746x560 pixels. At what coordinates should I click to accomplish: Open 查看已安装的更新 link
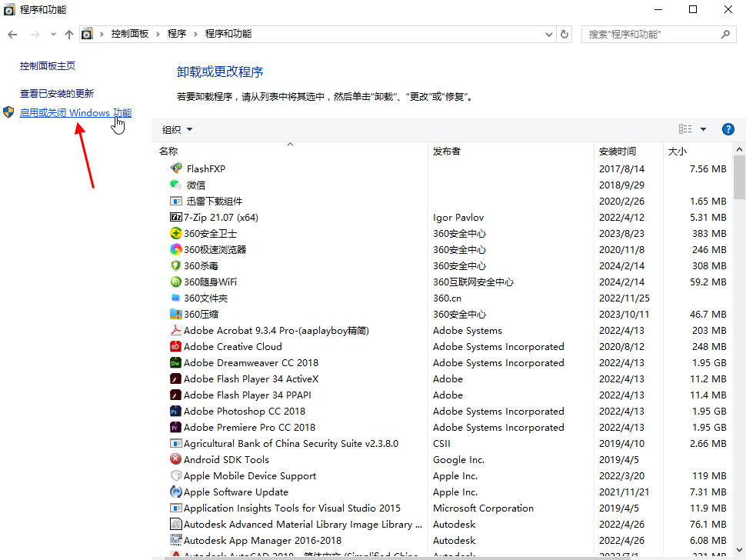pyautogui.click(x=57, y=94)
